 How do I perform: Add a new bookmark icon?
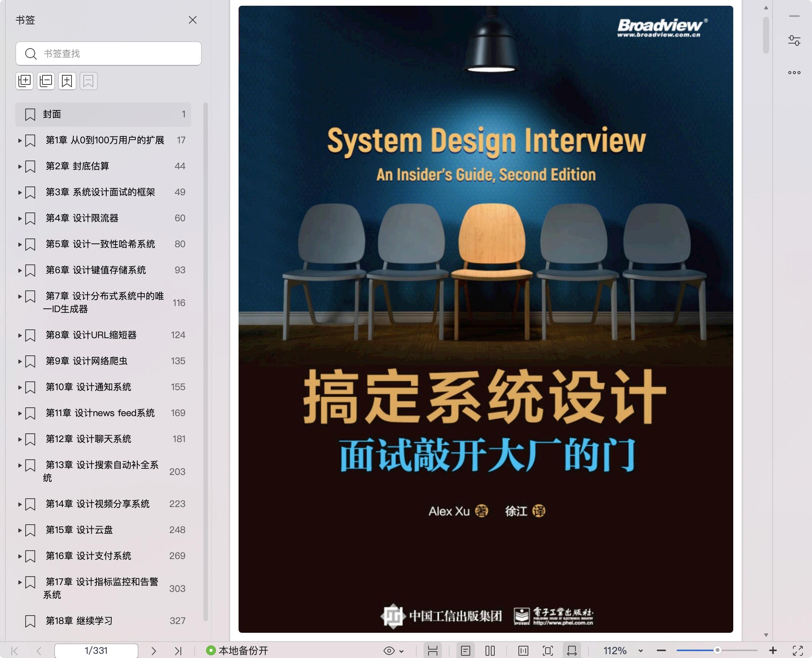(x=67, y=81)
